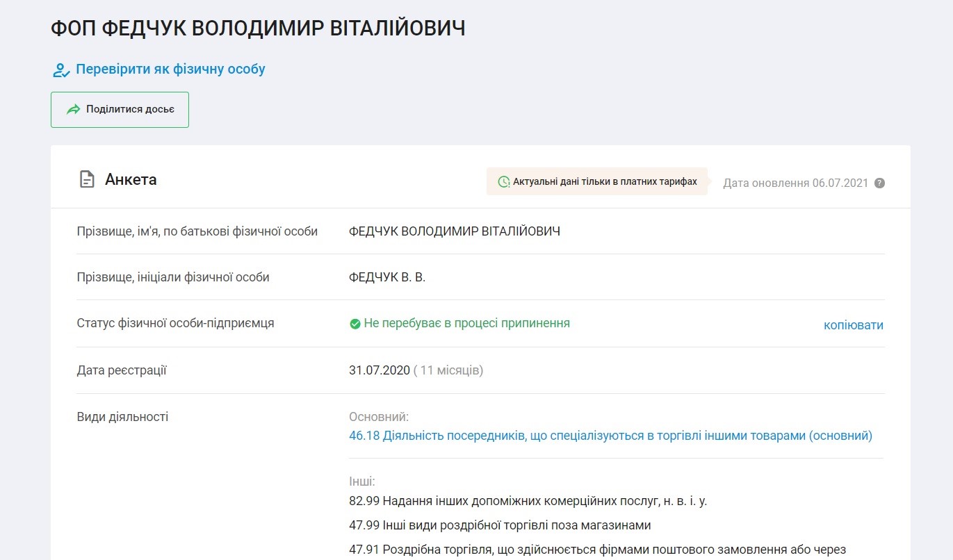Click the status text Не перебуває в процесі припинення
Image resolution: width=953 pixels, height=560 pixels.
(466, 323)
